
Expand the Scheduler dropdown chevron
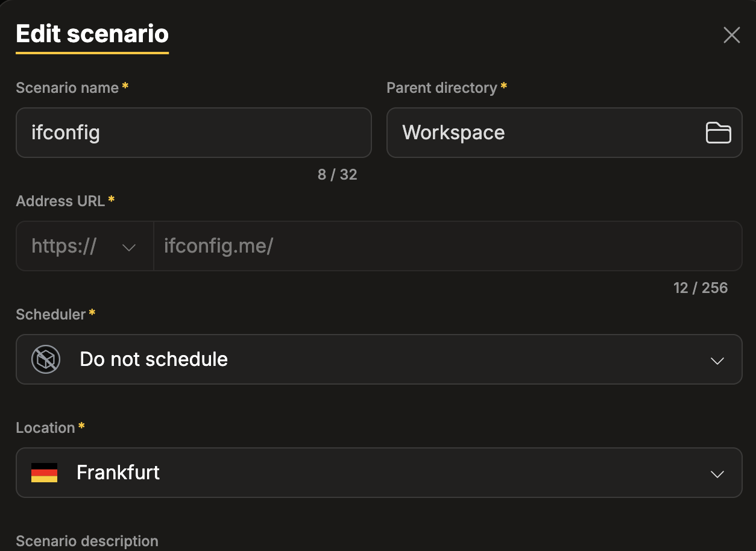[x=717, y=361]
